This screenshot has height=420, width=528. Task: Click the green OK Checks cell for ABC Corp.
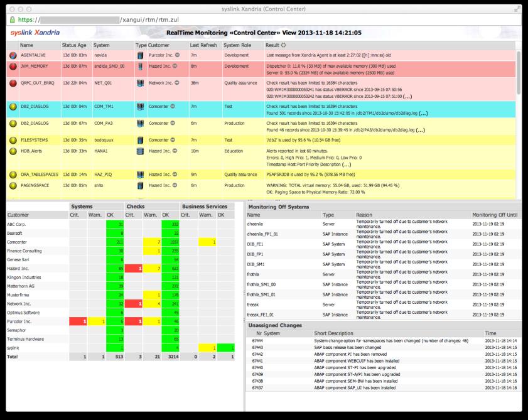(170, 225)
